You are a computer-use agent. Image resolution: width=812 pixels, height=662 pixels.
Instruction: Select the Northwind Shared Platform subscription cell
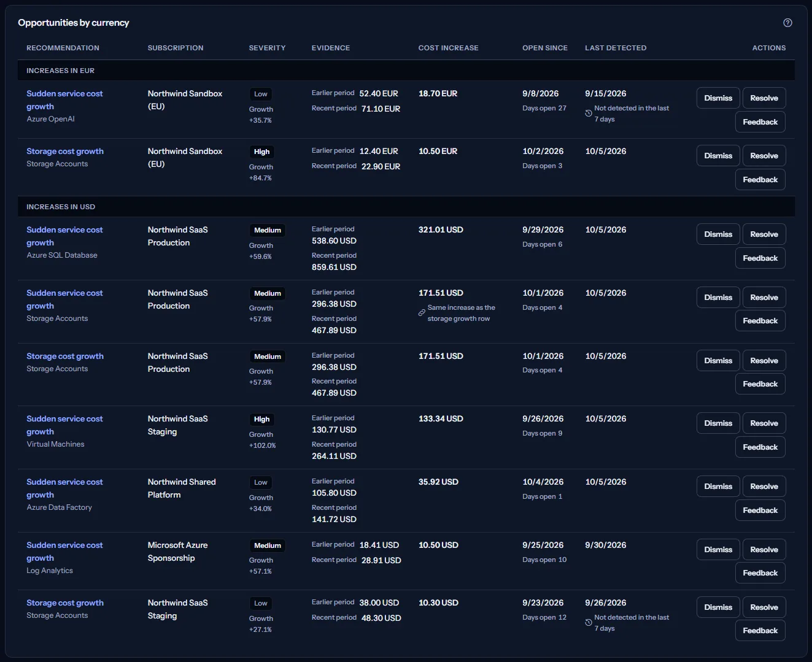tap(182, 488)
